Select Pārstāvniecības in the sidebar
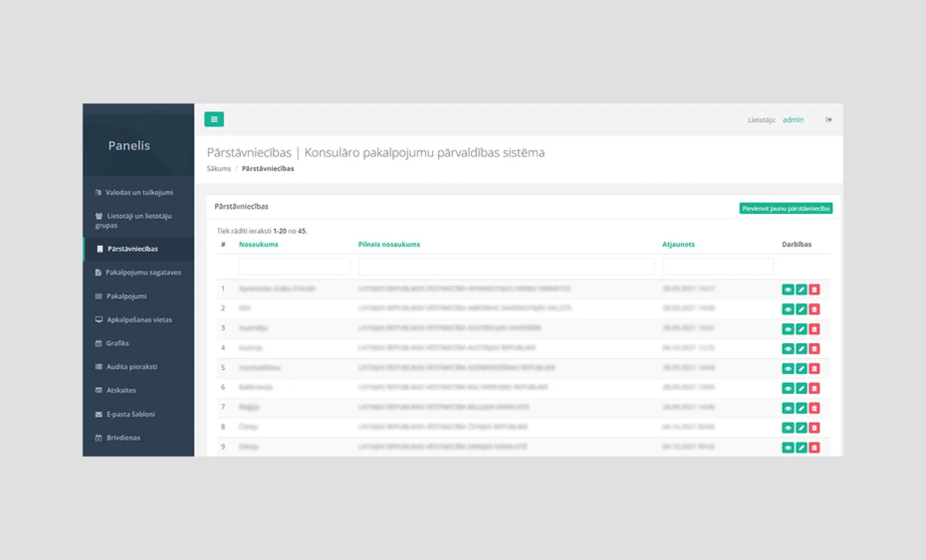This screenshot has width=926, height=560. (x=138, y=249)
